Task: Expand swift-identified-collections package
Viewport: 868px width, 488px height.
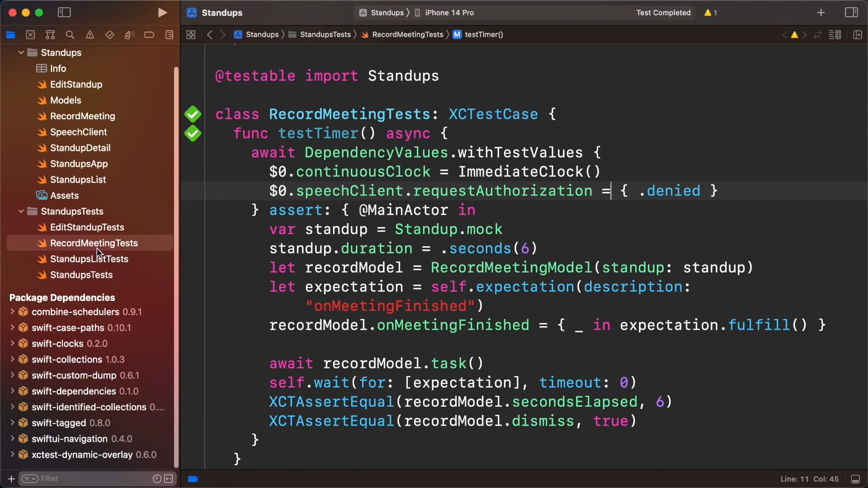Action: 12,406
